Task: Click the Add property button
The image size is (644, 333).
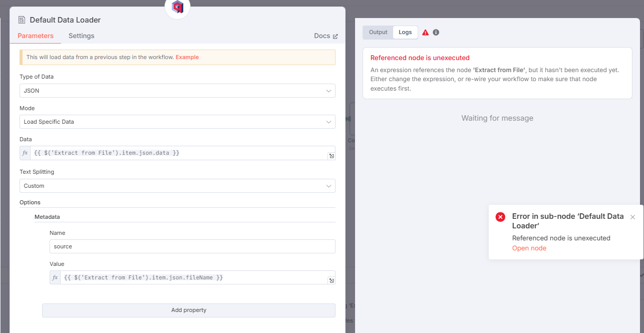Action: [x=189, y=310]
